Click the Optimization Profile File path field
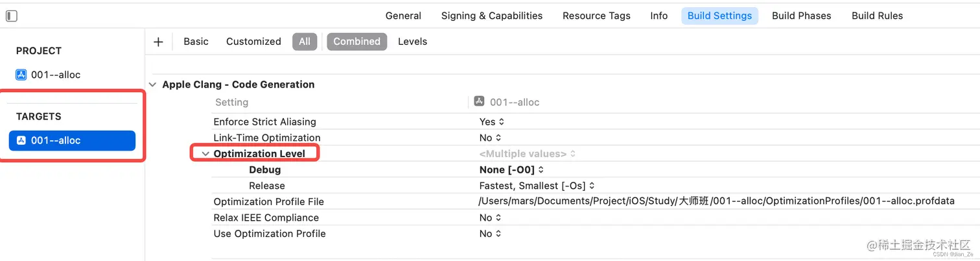Viewport: 980px width, 261px height. coord(716,201)
